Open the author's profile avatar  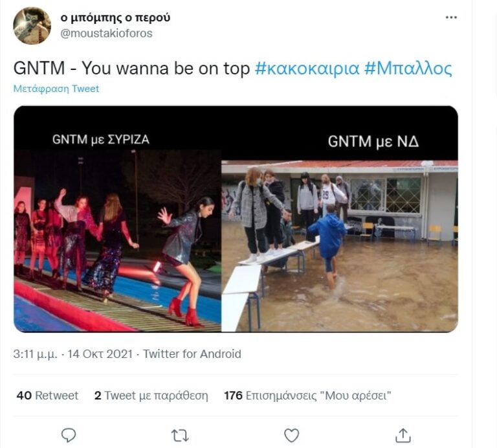32,26
